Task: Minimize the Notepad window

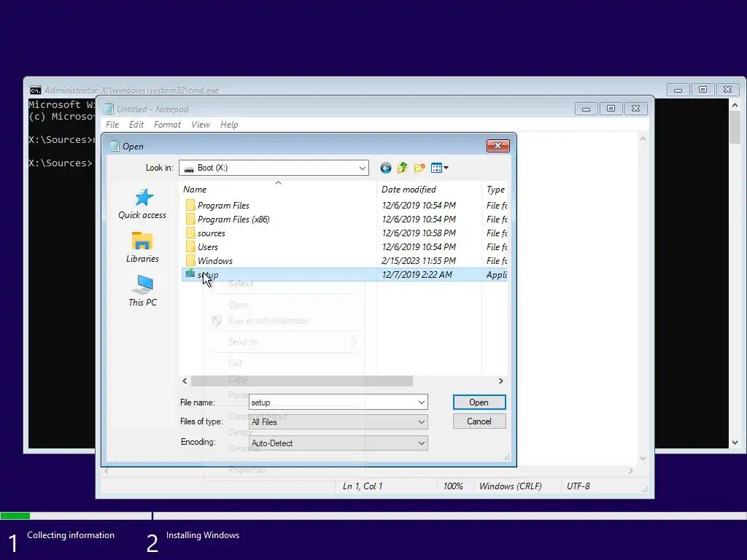Action: (586, 109)
